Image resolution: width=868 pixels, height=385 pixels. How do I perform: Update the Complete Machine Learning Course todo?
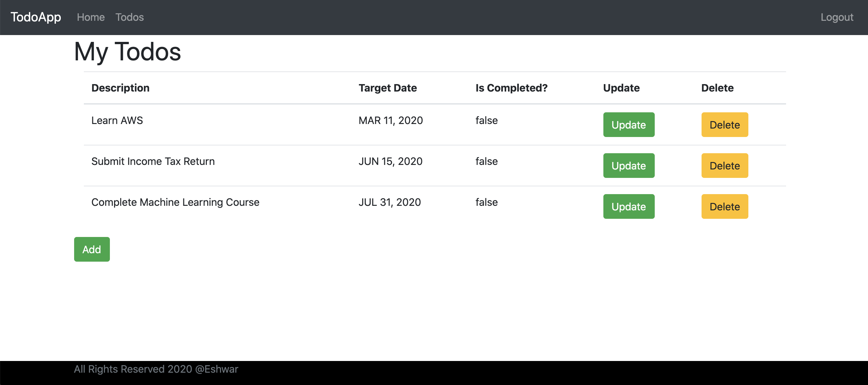[628, 206]
